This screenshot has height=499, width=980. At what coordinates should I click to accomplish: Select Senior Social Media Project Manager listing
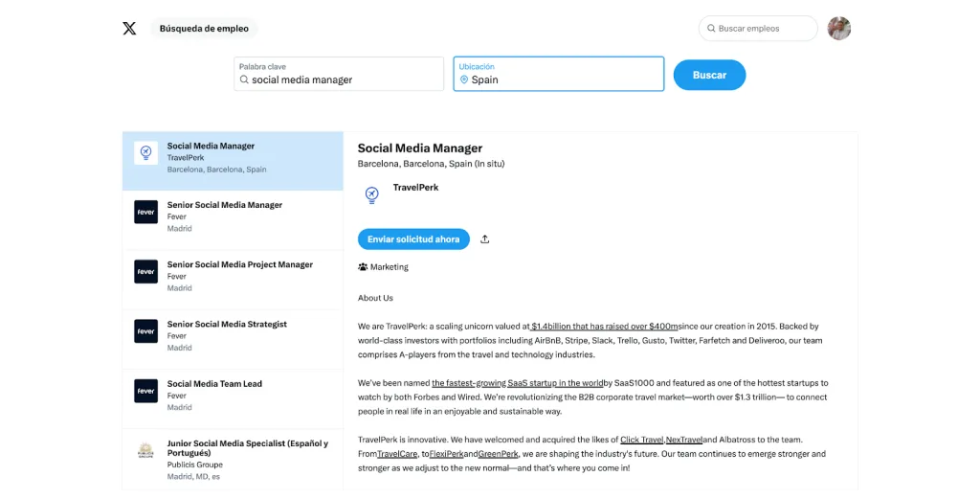tap(239, 265)
